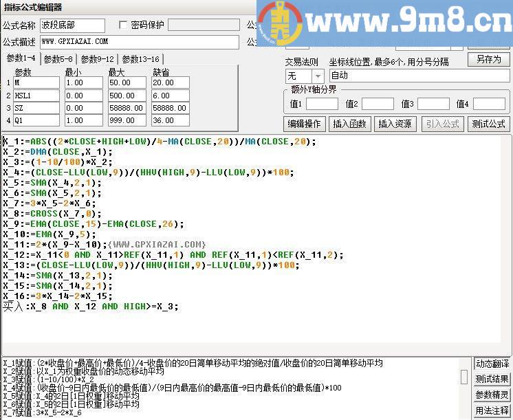Click the 值4 input field
513x420 pixels.
click(x=489, y=104)
